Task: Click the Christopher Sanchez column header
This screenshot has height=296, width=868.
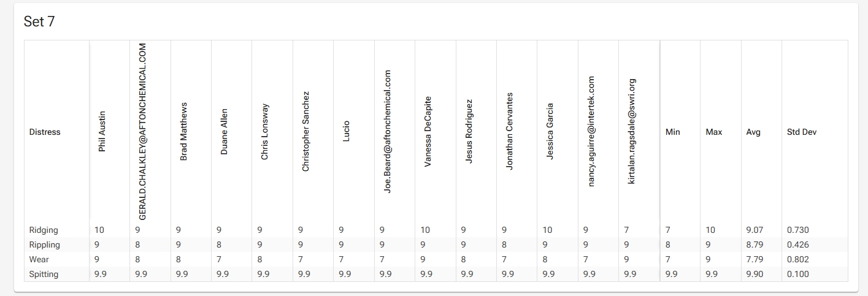Action: pyautogui.click(x=305, y=132)
